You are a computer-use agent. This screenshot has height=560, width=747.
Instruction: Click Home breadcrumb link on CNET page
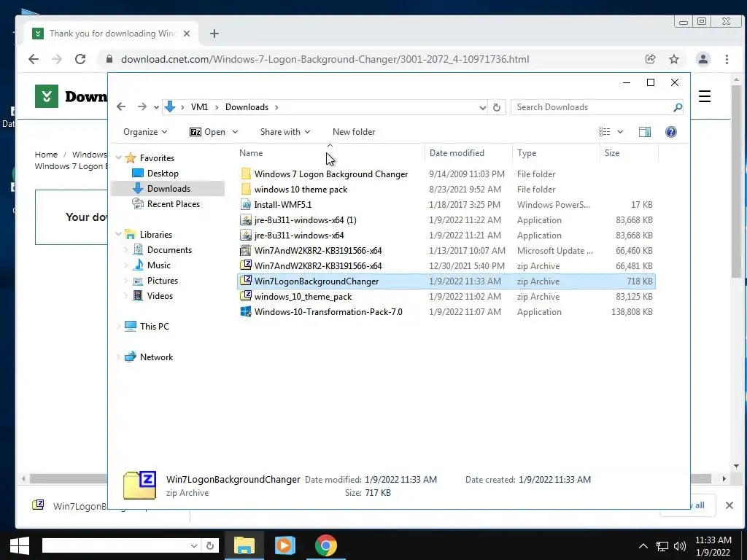click(x=46, y=155)
